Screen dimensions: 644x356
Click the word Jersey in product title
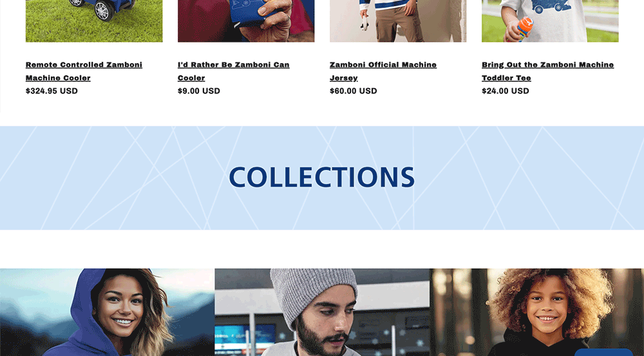click(x=344, y=78)
